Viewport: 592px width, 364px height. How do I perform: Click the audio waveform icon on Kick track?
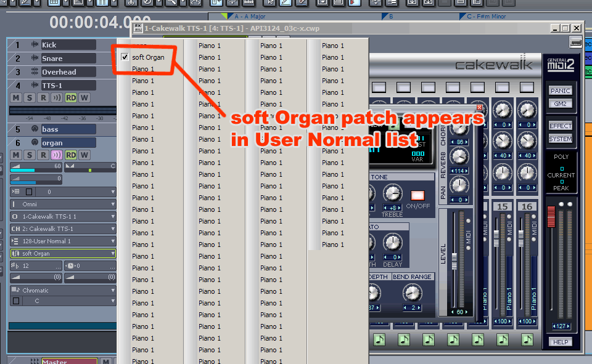click(x=35, y=45)
